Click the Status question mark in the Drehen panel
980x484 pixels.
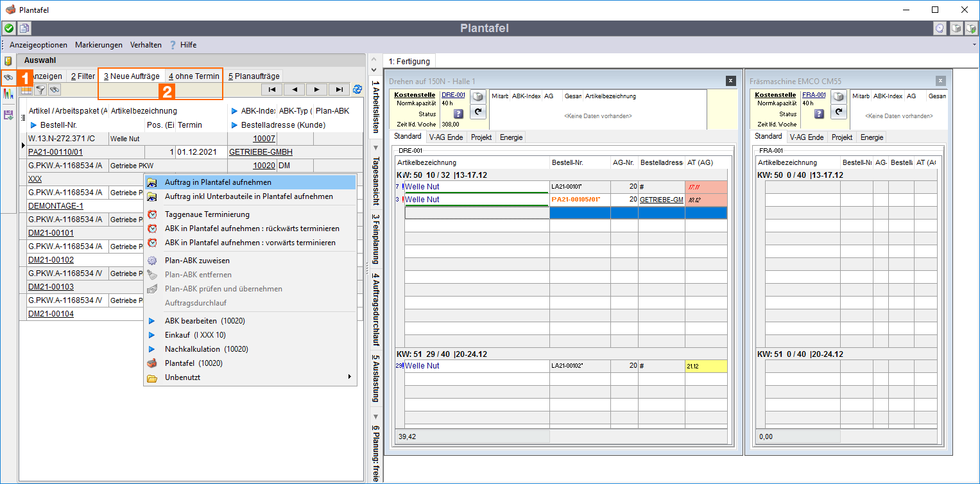pos(458,114)
